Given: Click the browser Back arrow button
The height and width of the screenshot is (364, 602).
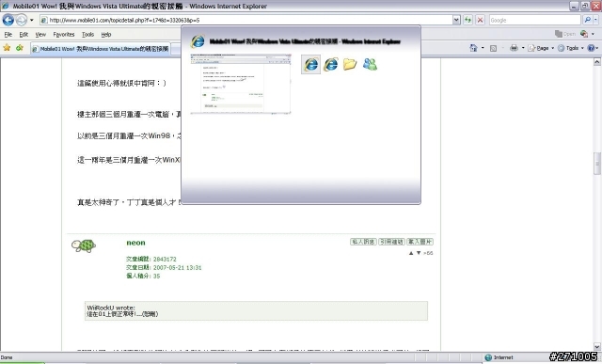Looking at the screenshot, I should (x=8, y=20).
